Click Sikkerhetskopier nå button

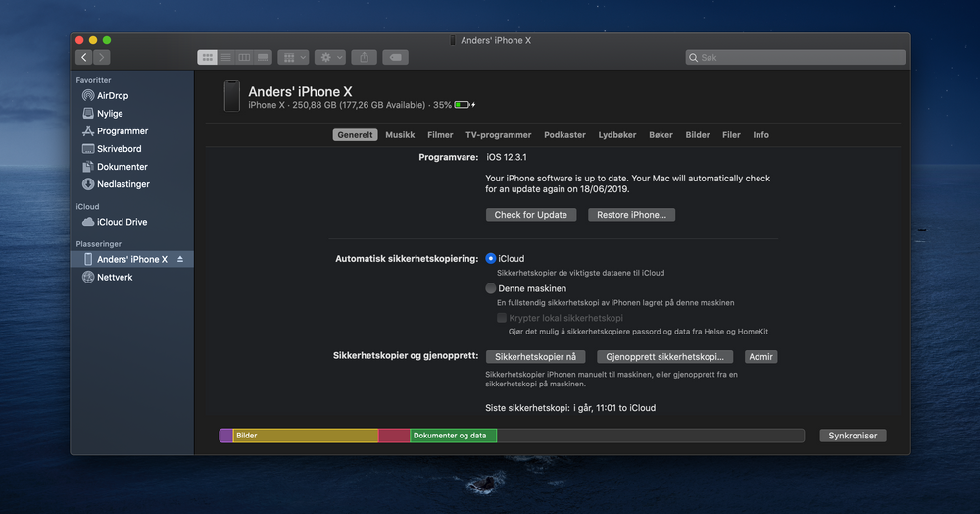coord(536,357)
